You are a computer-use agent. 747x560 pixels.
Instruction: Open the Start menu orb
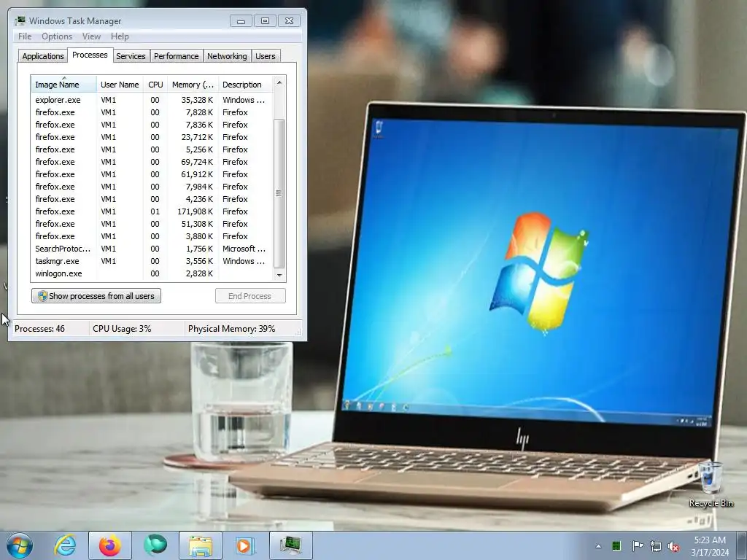[20, 545]
